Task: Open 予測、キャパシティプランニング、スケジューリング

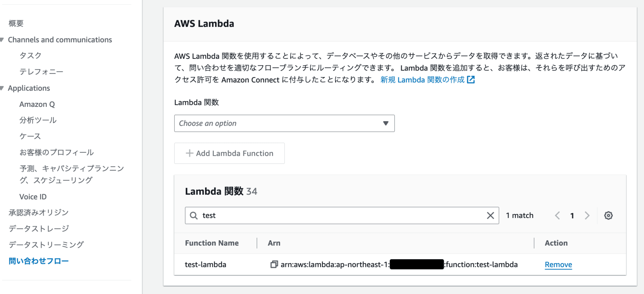Action: pos(71,174)
